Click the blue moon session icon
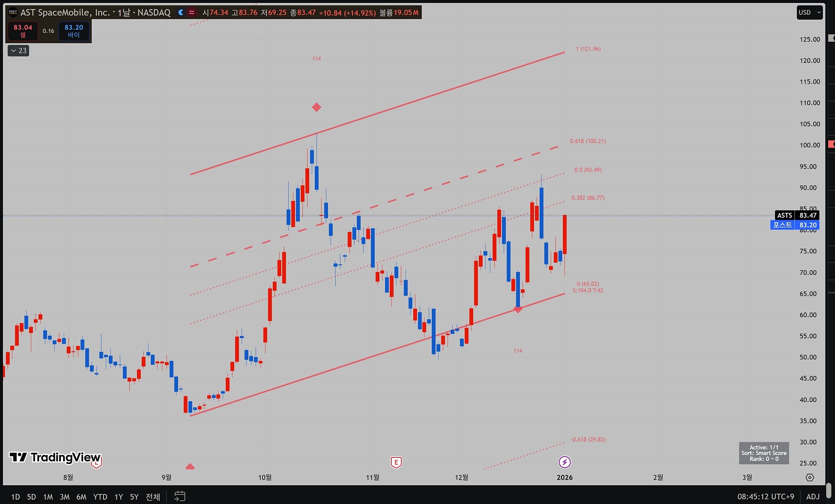The width and height of the screenshot is (835, 504). pyautogui.click(x=181, y=13)
